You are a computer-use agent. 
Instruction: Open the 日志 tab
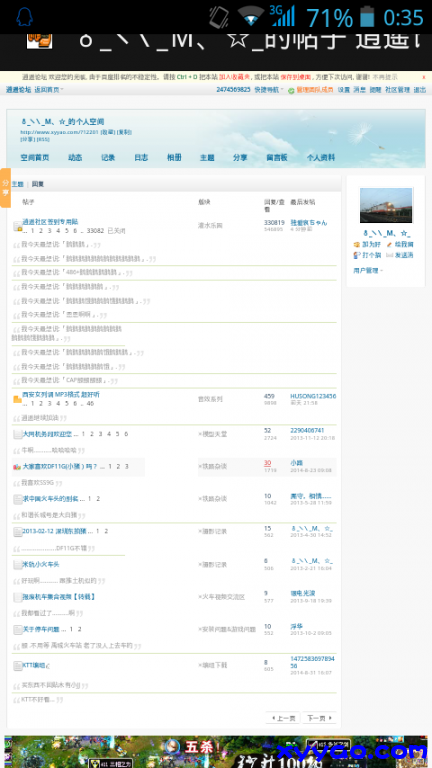click(x=141, y=158)
